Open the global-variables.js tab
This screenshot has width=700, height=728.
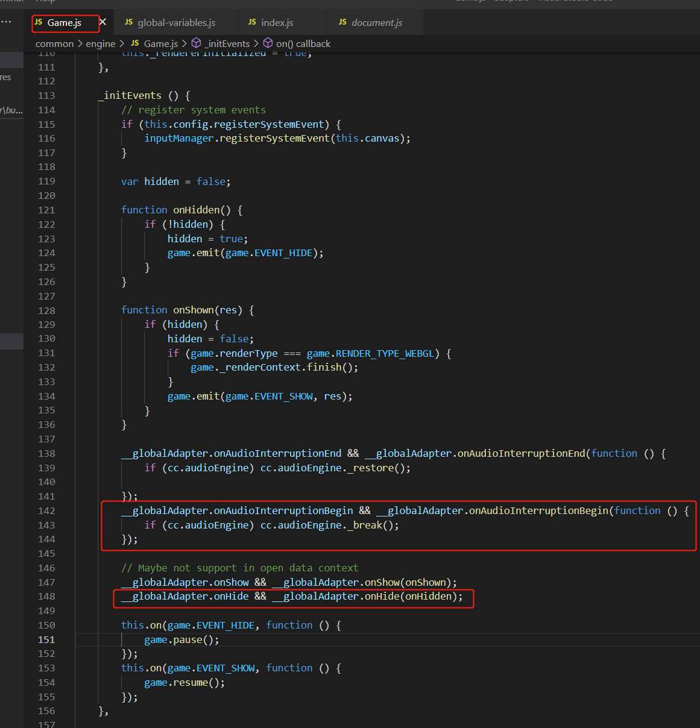(x=176, y=23)
